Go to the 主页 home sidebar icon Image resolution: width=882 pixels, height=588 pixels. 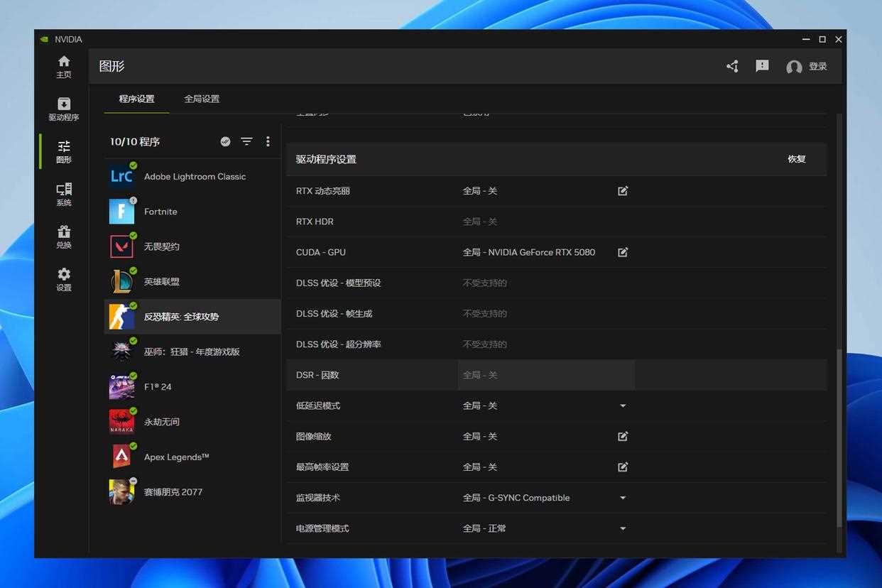pos(64,67)
